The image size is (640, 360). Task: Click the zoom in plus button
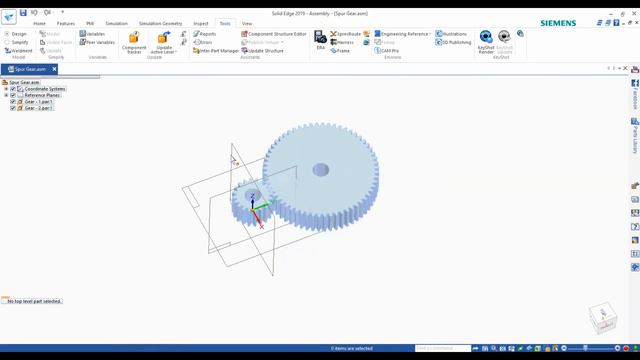click(617, 348)
